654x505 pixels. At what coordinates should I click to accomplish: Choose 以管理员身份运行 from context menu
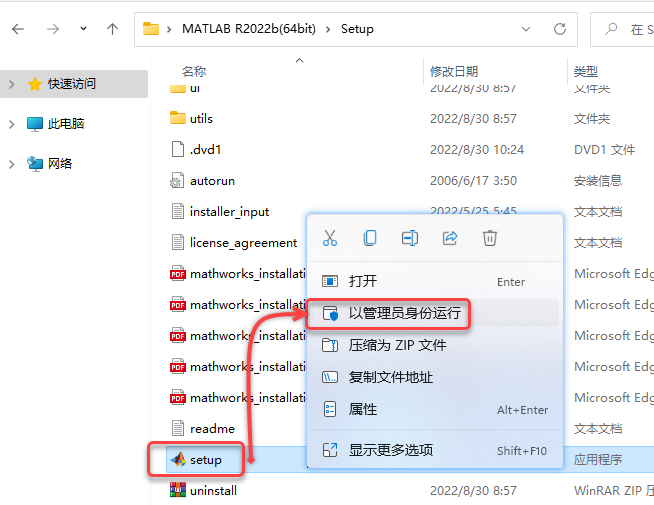click(x=435, y=313)
